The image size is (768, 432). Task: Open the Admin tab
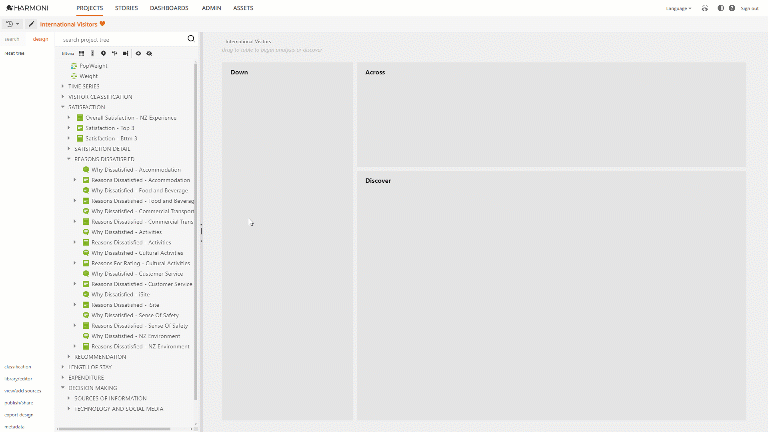pos(211,8)
